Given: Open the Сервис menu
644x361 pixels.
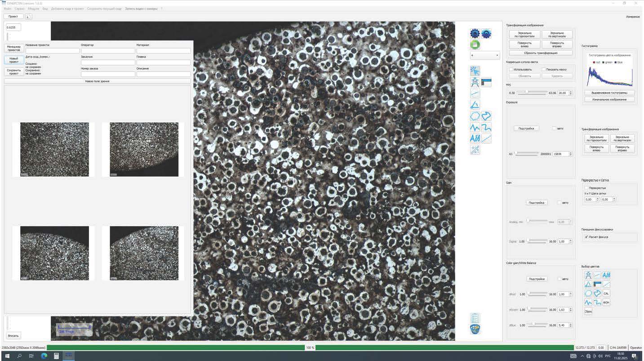Looking at the screenshot, I should pyautogui.click(x=19, y=9).
